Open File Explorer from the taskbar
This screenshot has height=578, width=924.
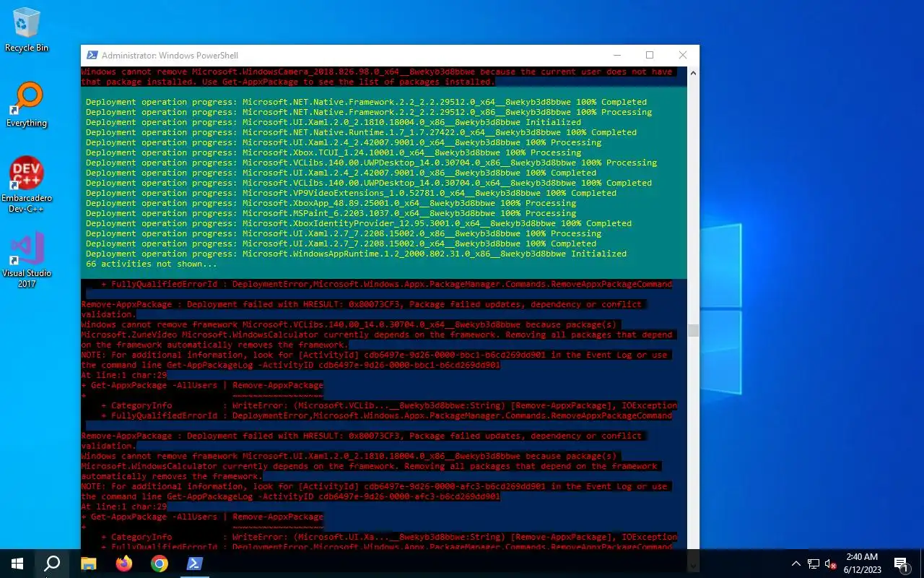88,564
